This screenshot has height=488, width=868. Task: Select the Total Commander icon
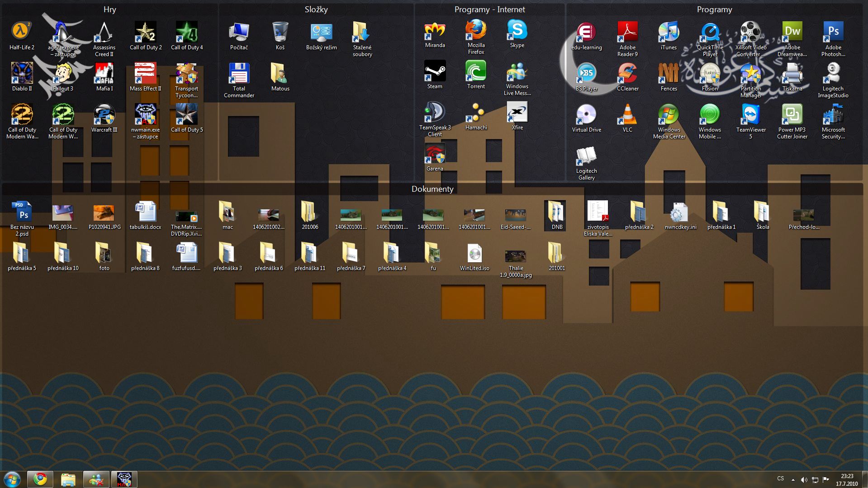point(239,73)
